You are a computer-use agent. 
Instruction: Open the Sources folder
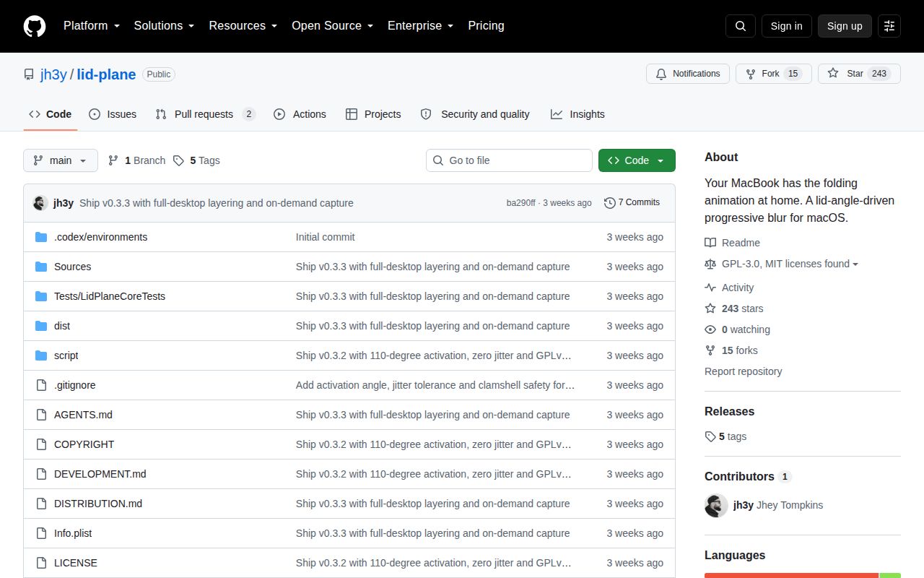(72, 267)
